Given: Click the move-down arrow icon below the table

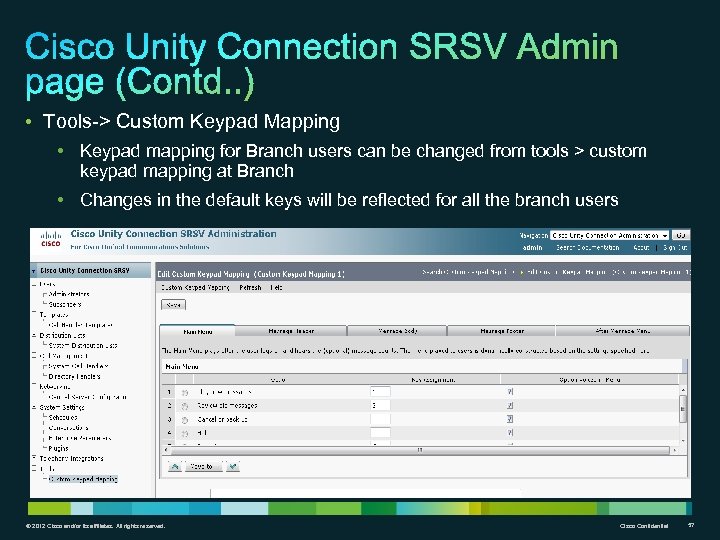Looking at the screenshot, I should pyautogui.click(x=233, y=467).
